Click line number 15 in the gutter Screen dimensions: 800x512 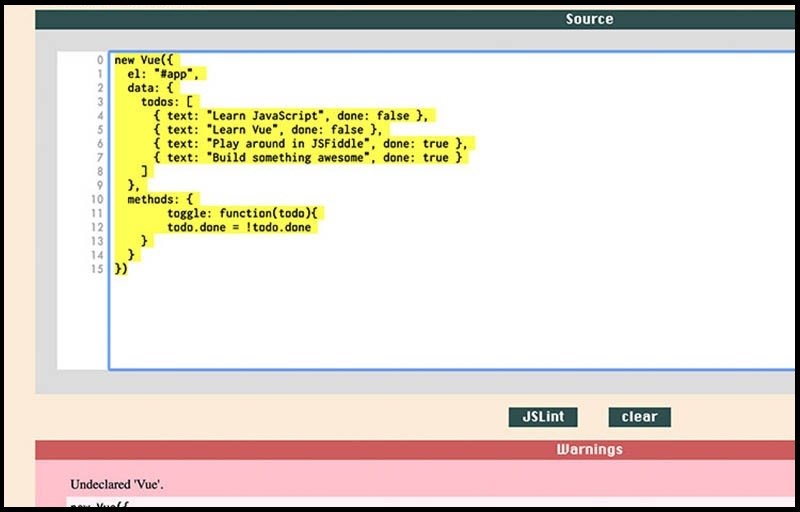[97, 269]
